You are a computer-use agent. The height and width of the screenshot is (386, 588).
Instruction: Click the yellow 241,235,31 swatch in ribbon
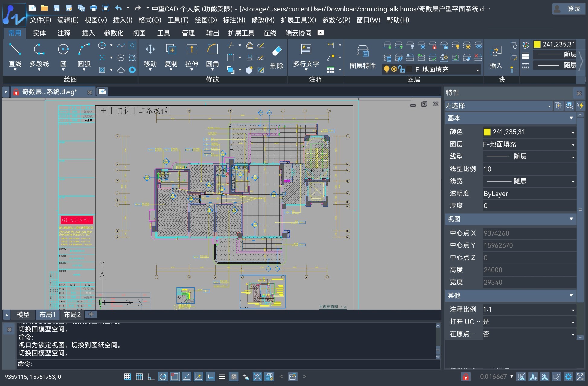537,44
